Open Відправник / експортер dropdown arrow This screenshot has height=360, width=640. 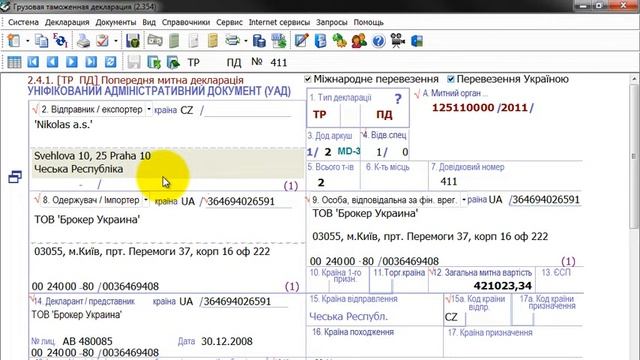pos(149,109)
